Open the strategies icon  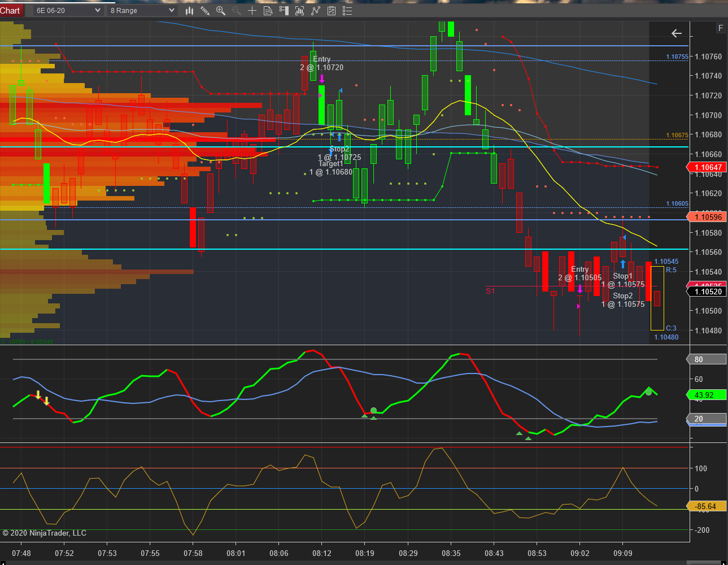[x=332, y=11]
